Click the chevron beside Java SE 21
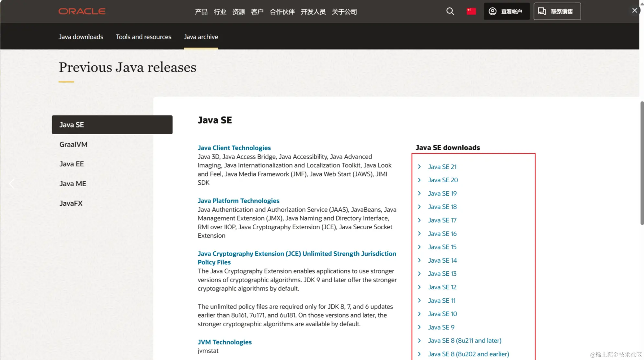Screen dimensions: 644x360 point(420,166)
